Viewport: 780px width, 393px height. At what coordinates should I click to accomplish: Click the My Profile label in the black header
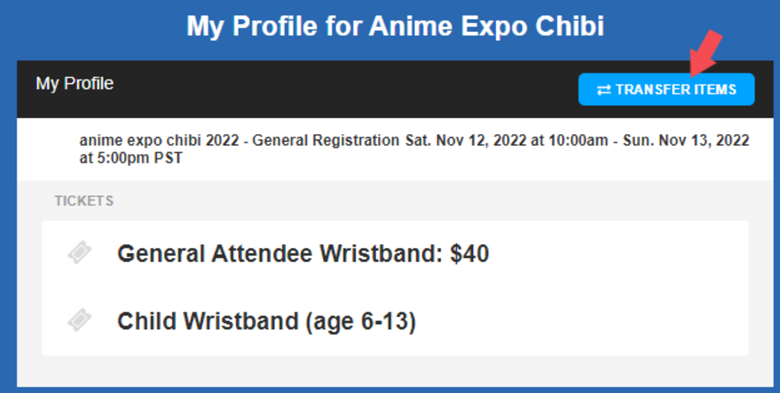[x=75, y=84]
